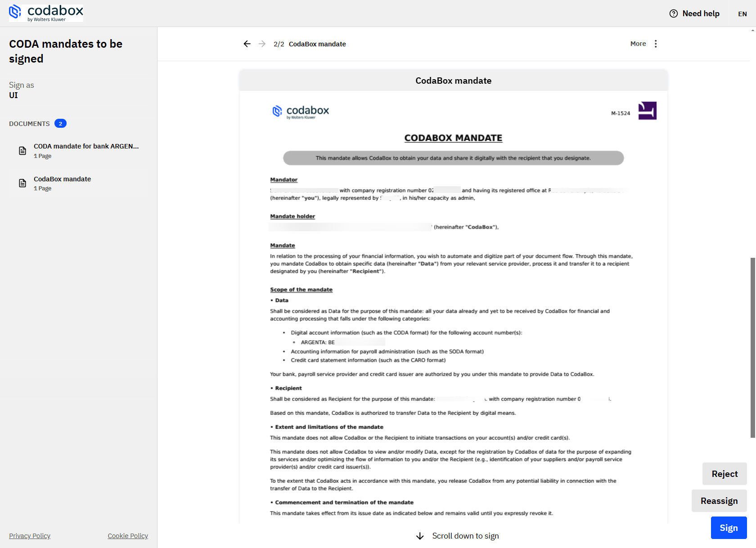
Task: Click the Scope of the mandate heading
Action: pos(301,290)
